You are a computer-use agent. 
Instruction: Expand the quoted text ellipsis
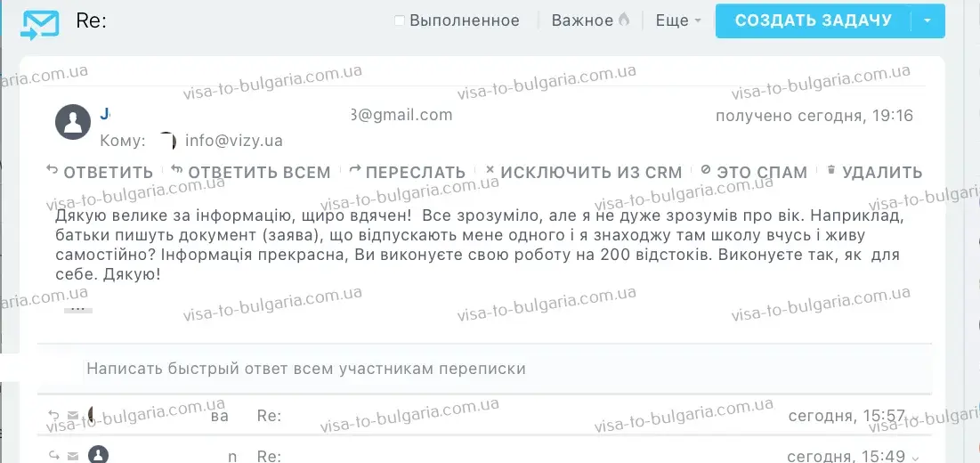[77, 308]
